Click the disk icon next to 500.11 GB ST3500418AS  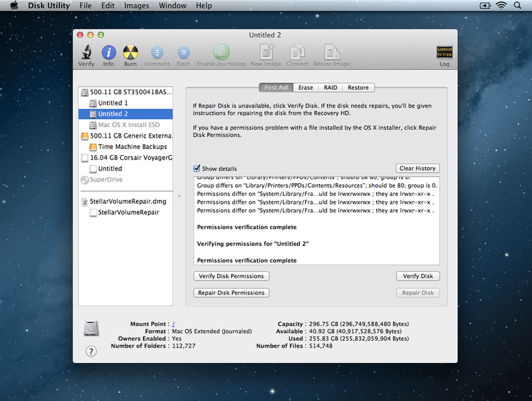pos(85,92)
